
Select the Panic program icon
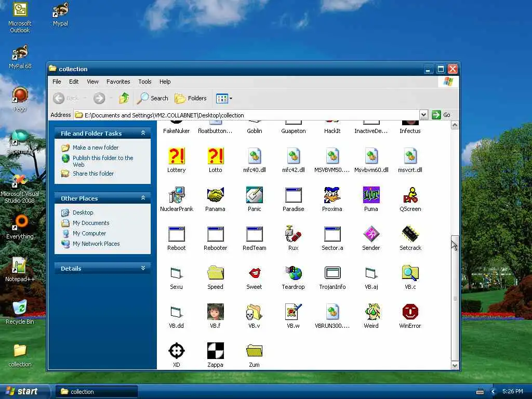(255, 195)
